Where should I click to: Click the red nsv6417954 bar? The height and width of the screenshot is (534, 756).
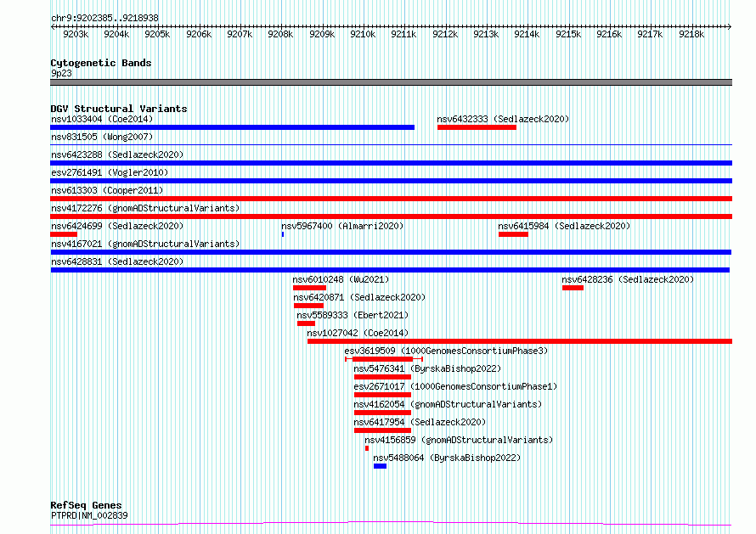click(382, 430)
